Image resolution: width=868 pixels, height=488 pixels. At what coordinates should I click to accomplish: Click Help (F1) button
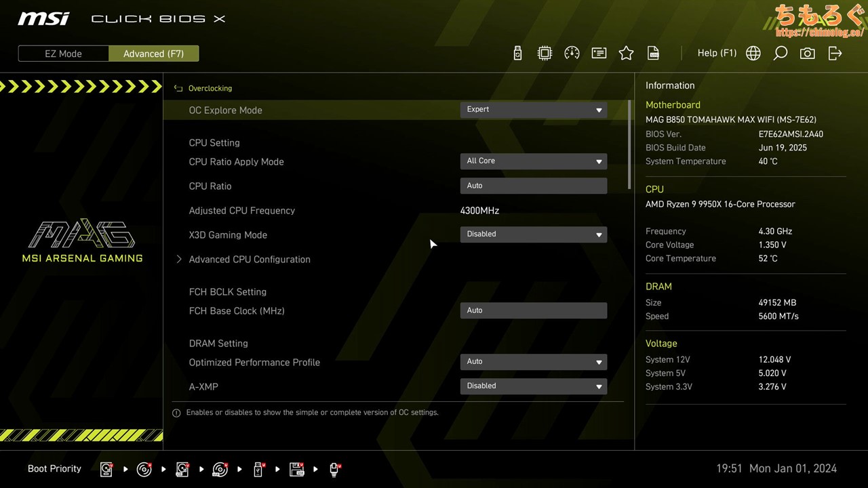tap(716, 53)
